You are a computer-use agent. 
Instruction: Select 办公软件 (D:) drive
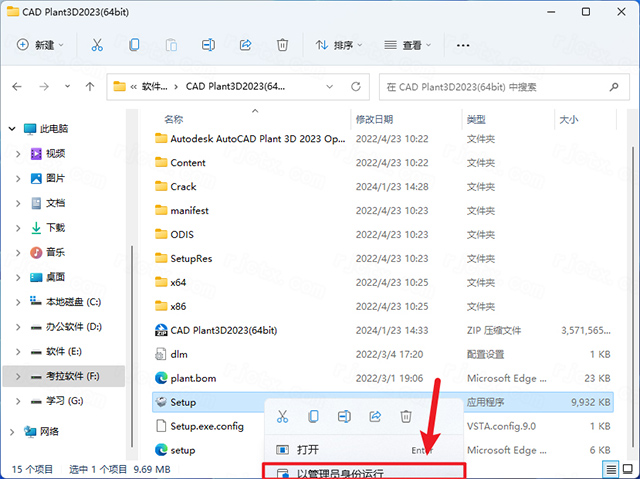pyautogui.click(x=66, y=327)
